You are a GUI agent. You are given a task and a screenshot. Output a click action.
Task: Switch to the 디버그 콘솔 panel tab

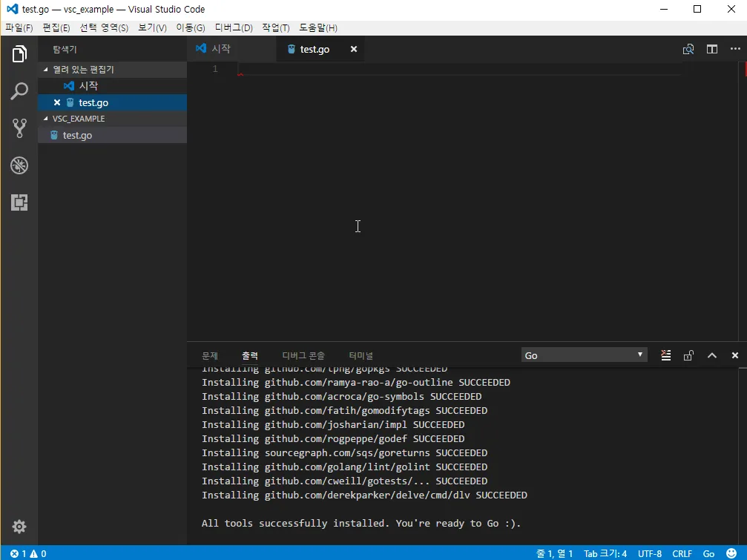[303, 356]
